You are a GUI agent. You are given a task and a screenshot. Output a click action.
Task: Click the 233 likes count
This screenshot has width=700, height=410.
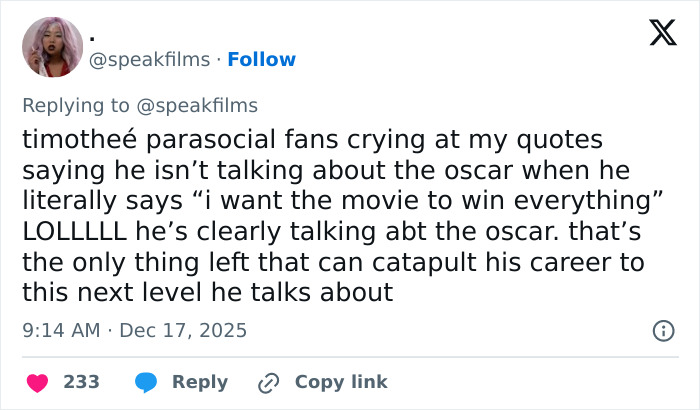(x=81, y=382)
